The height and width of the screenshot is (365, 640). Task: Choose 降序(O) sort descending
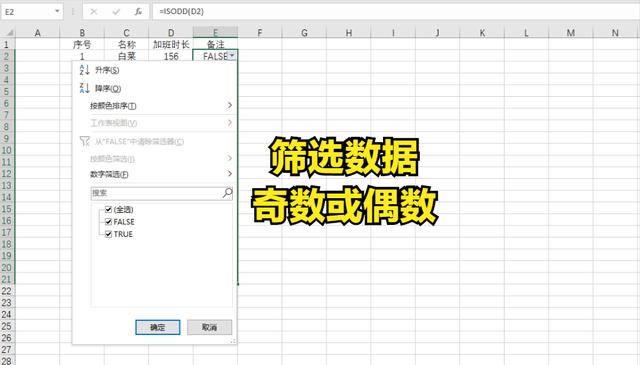tap(108, 89)
